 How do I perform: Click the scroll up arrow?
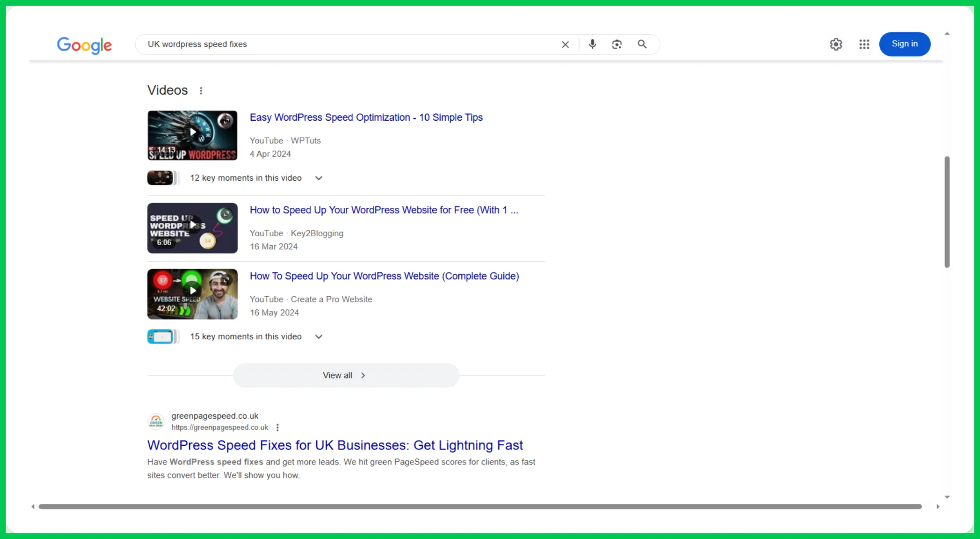point(947,34)
